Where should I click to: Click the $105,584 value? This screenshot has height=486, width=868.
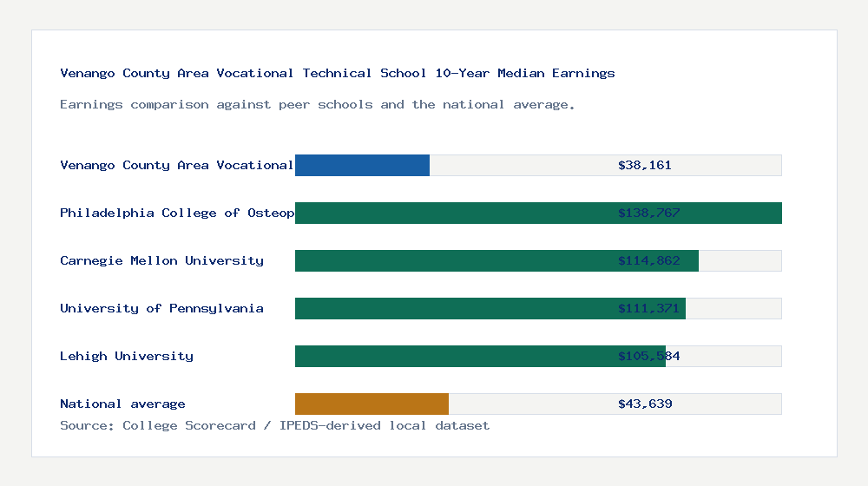(x=648, y=356)
